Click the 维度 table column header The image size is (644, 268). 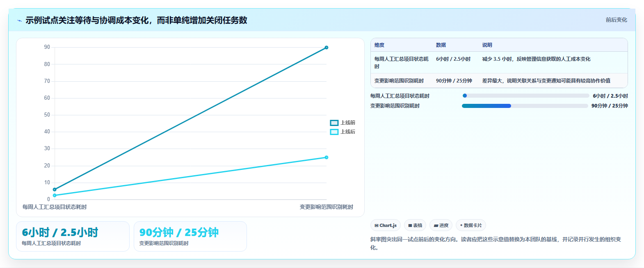click(379, 45)
